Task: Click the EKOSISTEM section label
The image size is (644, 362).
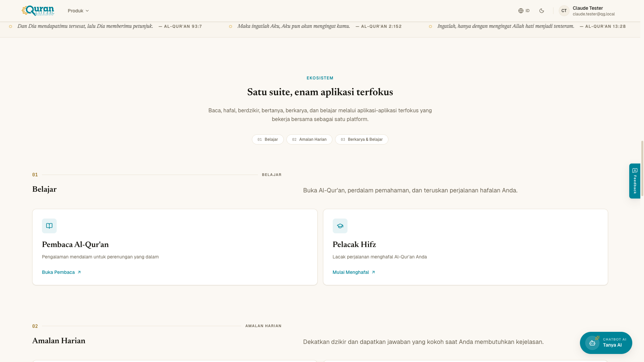Action: pyautogui.click(x=320, y=78)
